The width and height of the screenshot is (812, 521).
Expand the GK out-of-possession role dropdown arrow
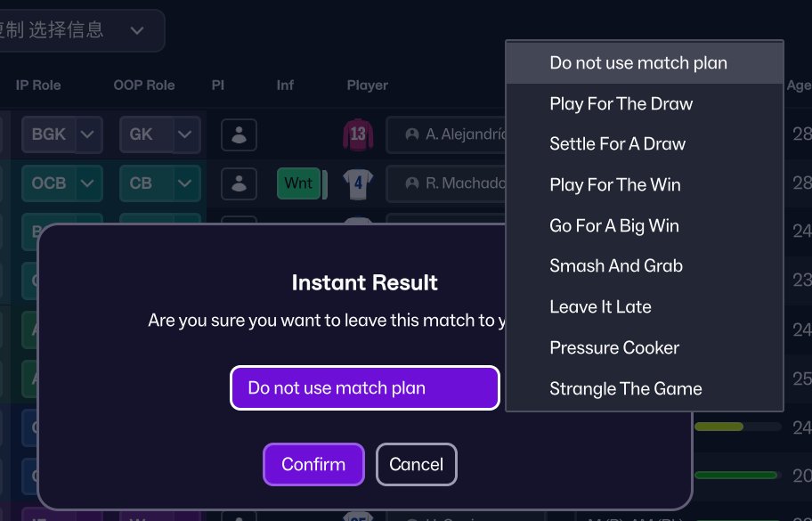click(185, 134)
